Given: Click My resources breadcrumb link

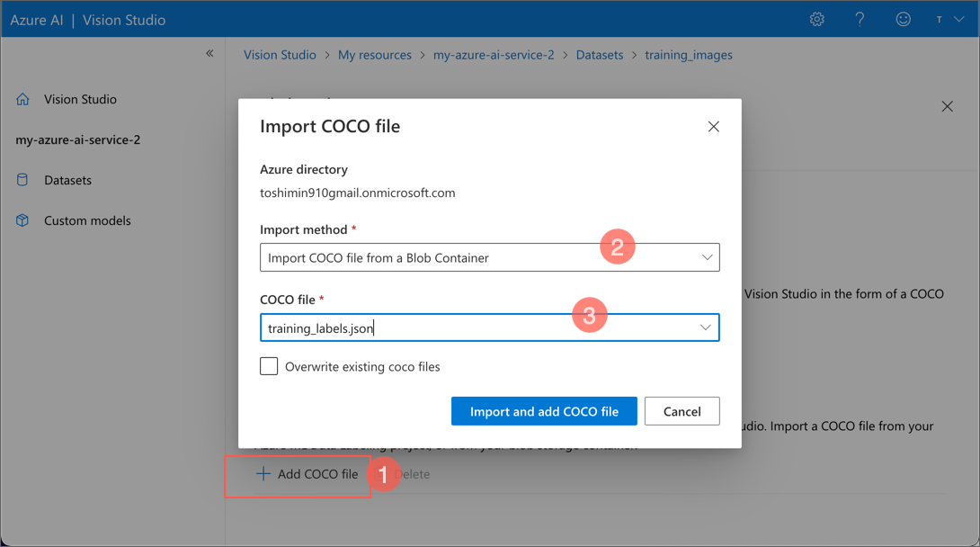Looking at the screenshot, I should pos(375,55).
